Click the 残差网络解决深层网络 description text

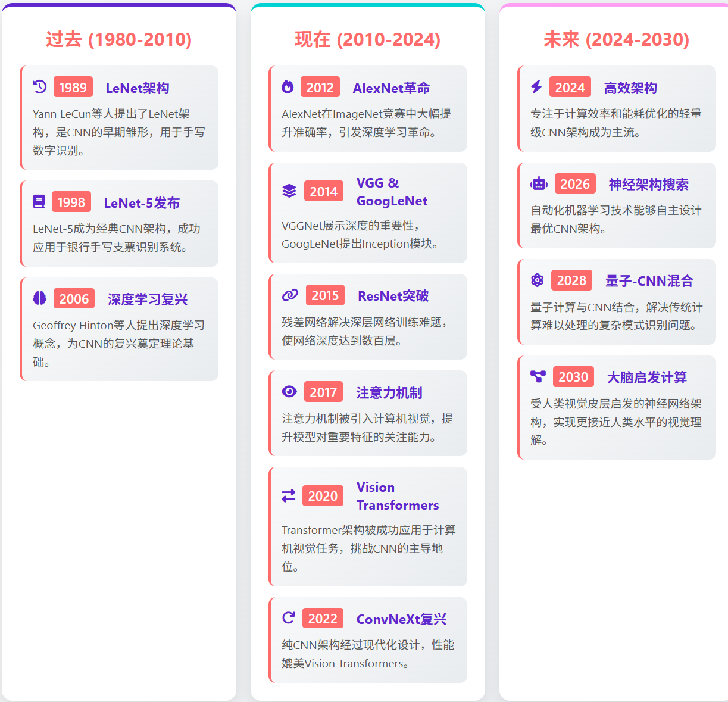[365, 331]
